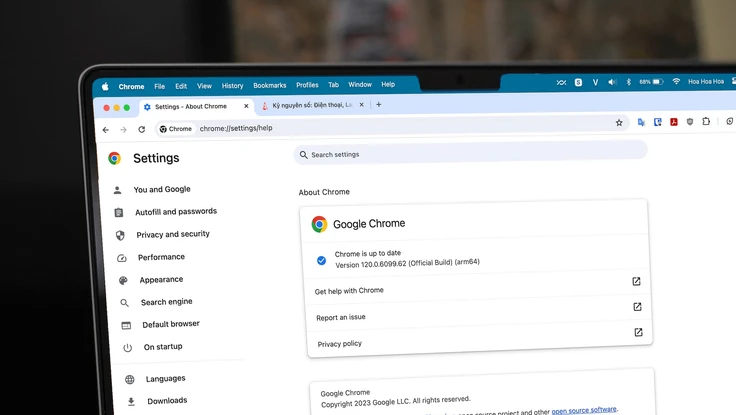This screenshot has height=415, width=736.
Task: Open the Edit menu
Action: click(x=181, y=86)
